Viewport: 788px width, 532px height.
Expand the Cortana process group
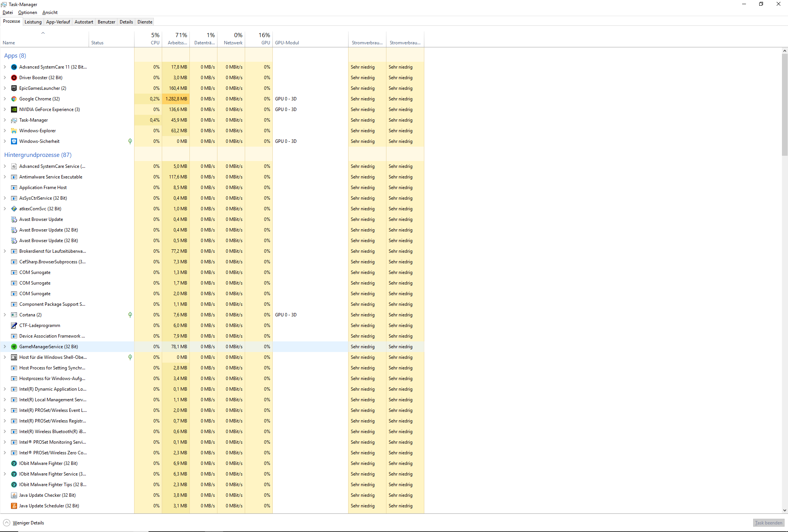click(5, 315)
